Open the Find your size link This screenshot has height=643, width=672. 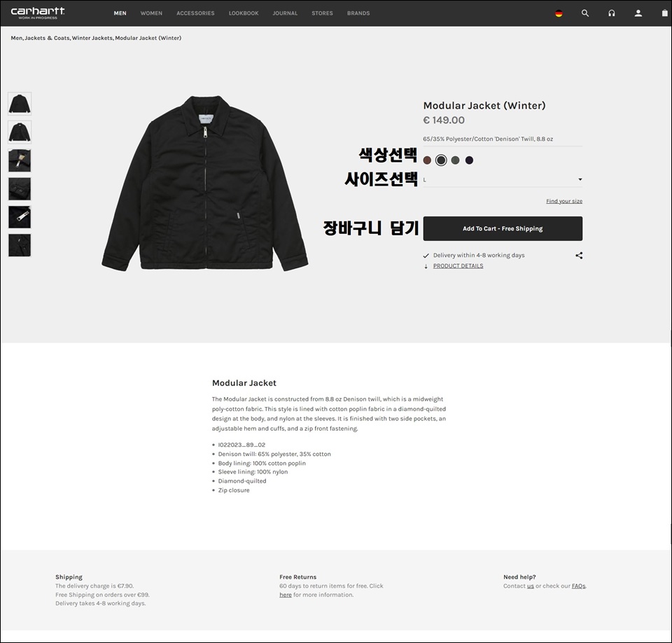tap(564, 201)
